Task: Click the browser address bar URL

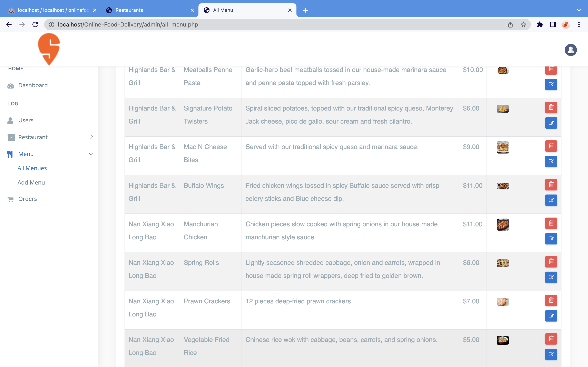Action: (128, 24)
